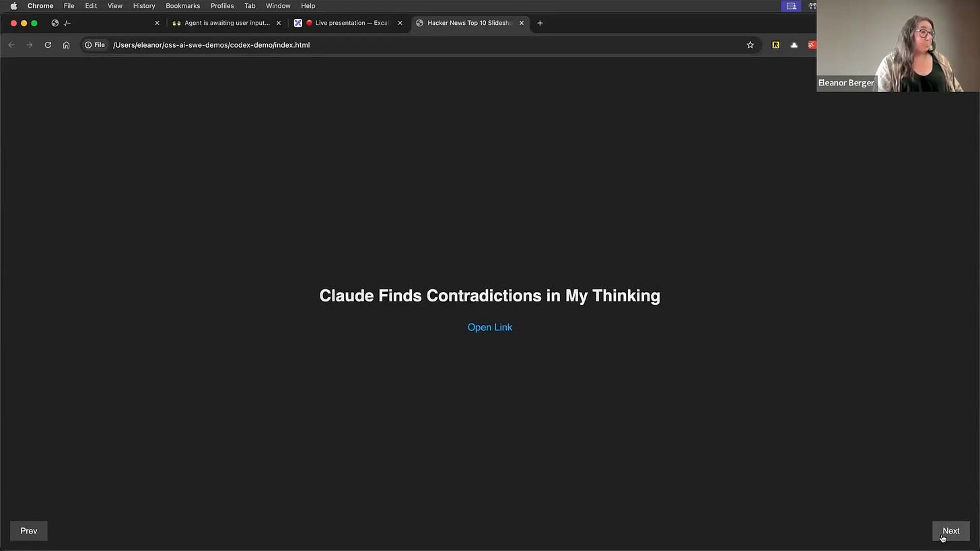Open the red Todoist extension icon
This screenshot has height=551, width=980.
(811, 44)
